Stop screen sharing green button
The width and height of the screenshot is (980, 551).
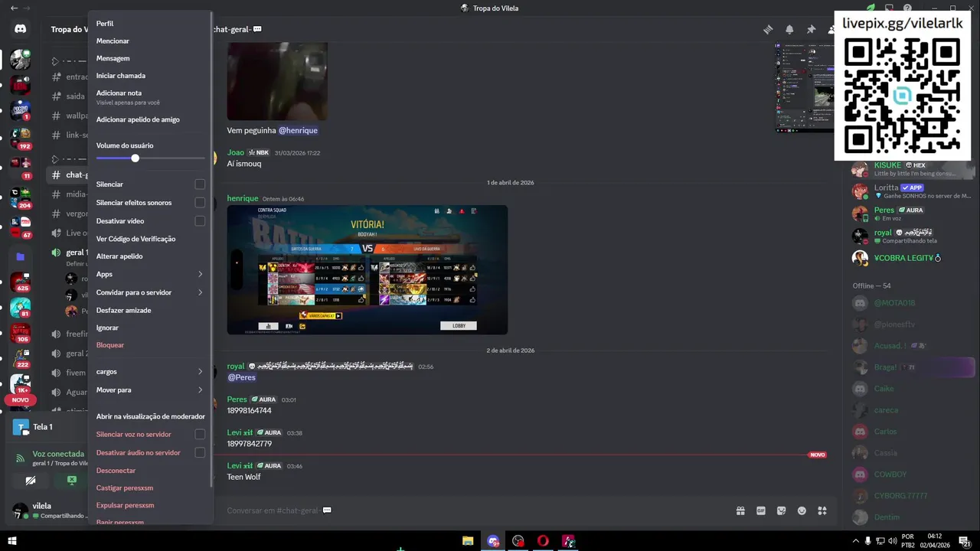coord(72,481)
